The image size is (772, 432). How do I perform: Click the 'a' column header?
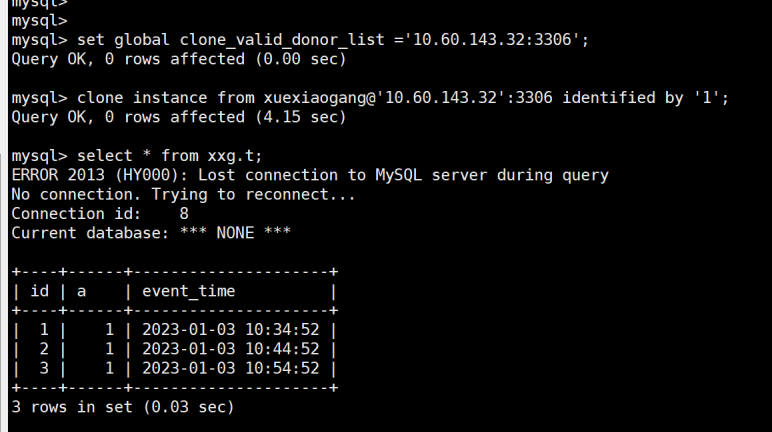(81, 292)
